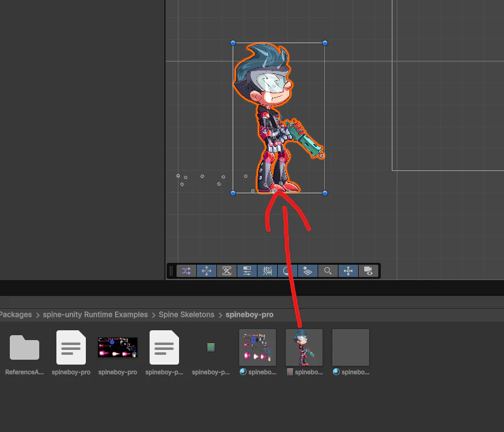This screenshot has width=504, height=432.
Task: Select the first spineboy-pro text document asset
Action: tap(71, 353)
